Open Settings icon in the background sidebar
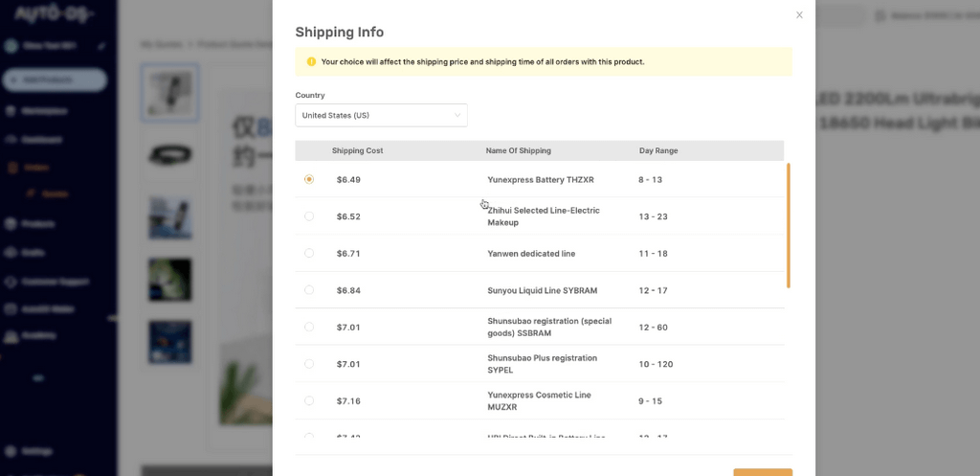 (x=10, y=451)
